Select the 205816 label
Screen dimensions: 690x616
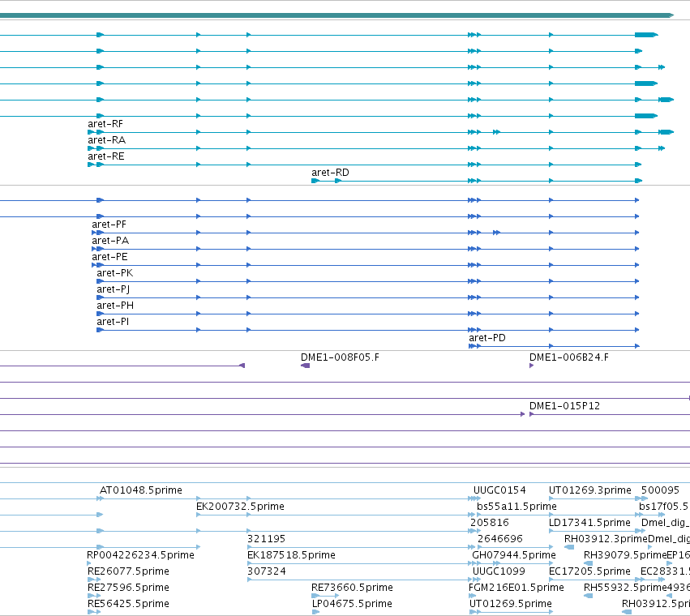490,523
